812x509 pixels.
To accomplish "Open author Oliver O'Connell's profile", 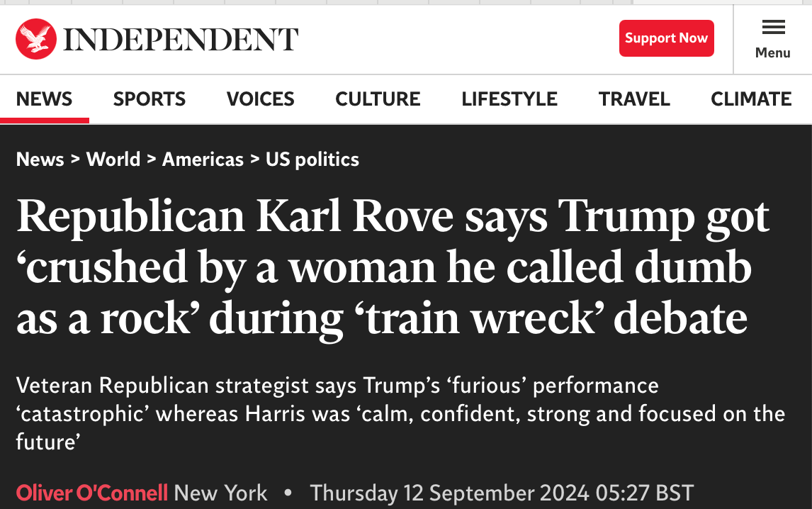I will (91, 493).
